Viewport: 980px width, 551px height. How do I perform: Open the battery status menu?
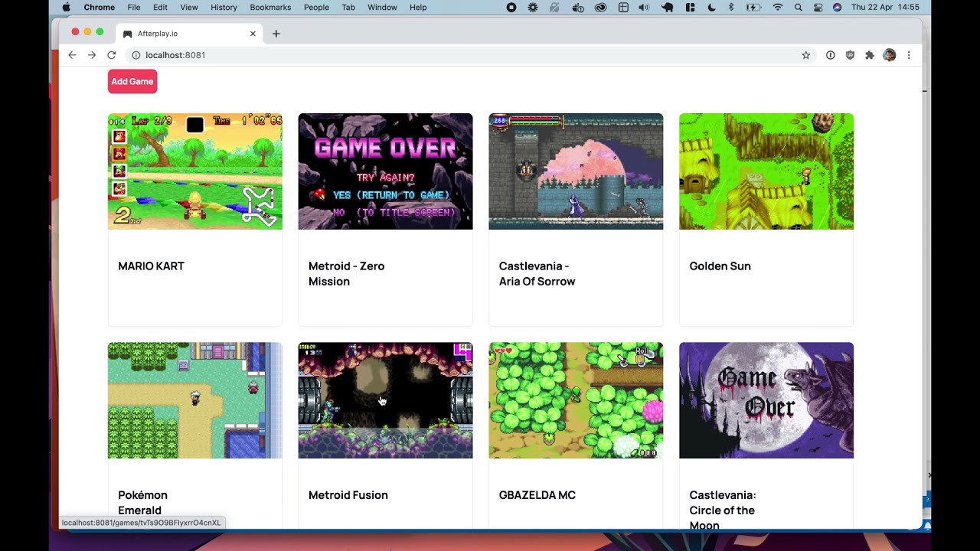point(753,7)
